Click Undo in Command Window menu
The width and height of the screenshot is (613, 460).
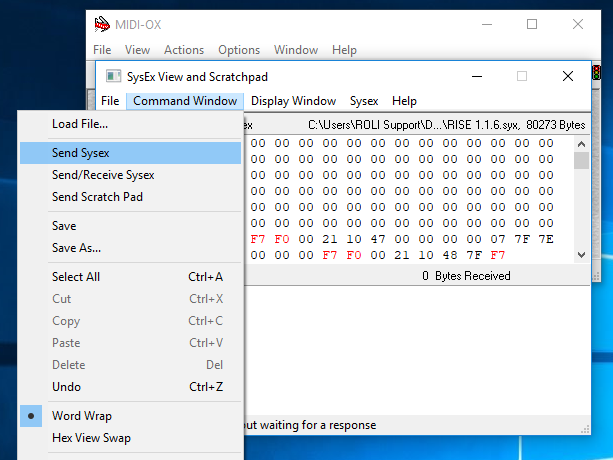point(66,387)
